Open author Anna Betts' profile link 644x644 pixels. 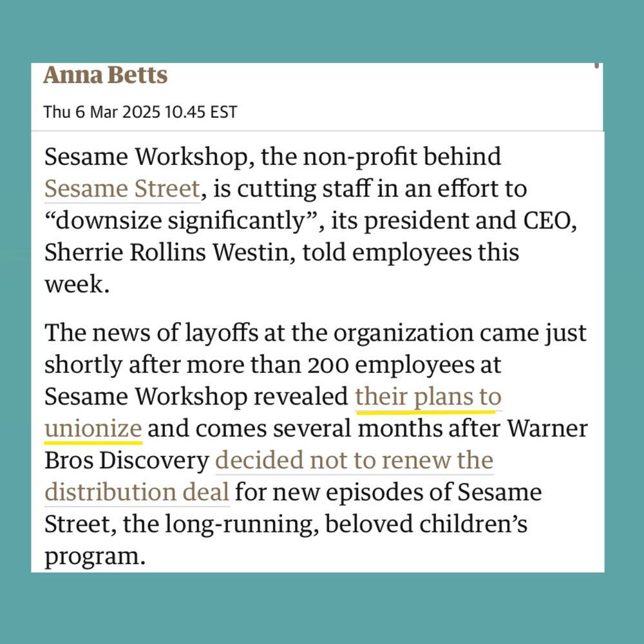tap(106, 75)
